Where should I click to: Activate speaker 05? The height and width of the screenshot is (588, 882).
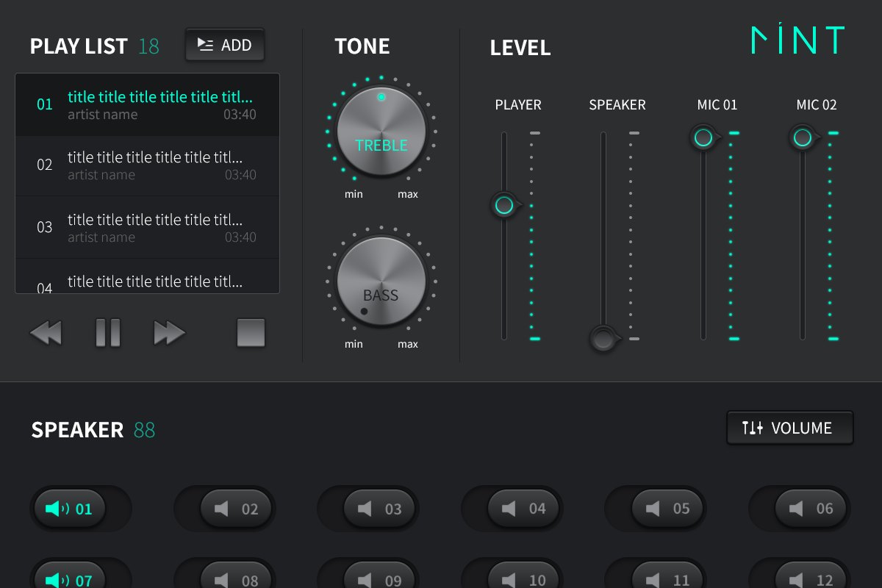click(x=656, y=509)
